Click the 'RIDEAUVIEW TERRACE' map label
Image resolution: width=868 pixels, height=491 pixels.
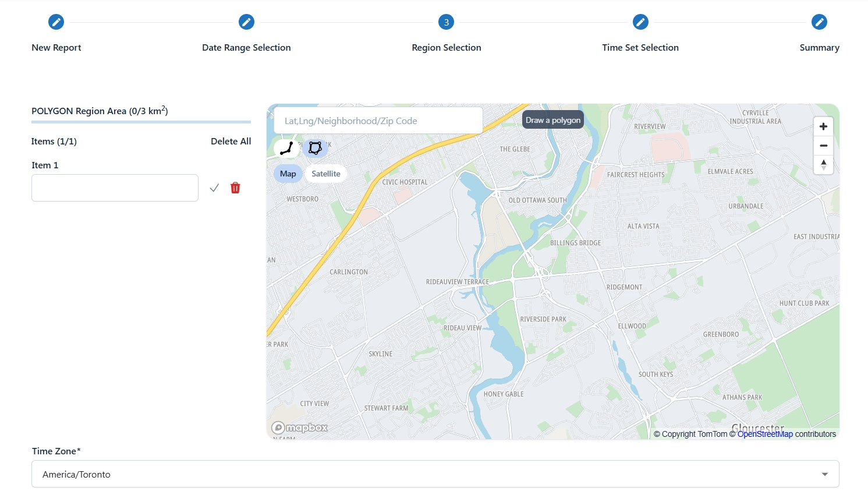pos(458,282)
